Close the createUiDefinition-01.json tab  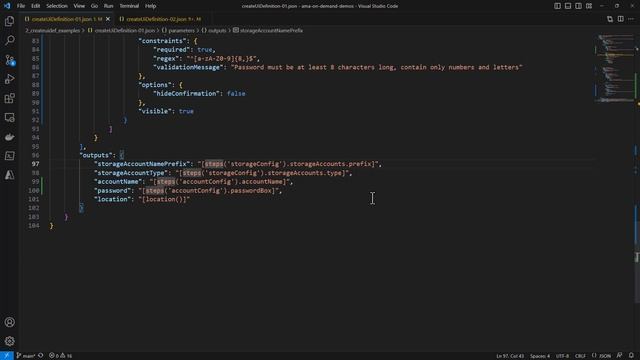pos(108,19)
